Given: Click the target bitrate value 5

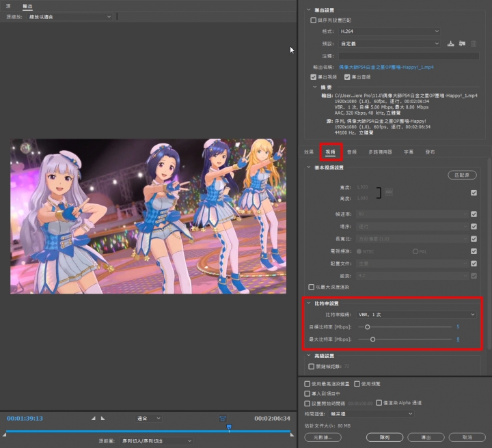Looking at the screenshot, I should (x=458, y=326).
